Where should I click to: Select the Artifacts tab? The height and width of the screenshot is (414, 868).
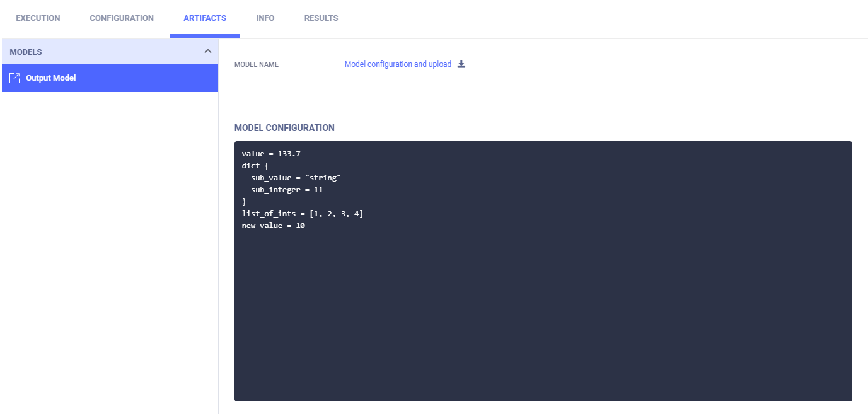[x=205, y=18]
